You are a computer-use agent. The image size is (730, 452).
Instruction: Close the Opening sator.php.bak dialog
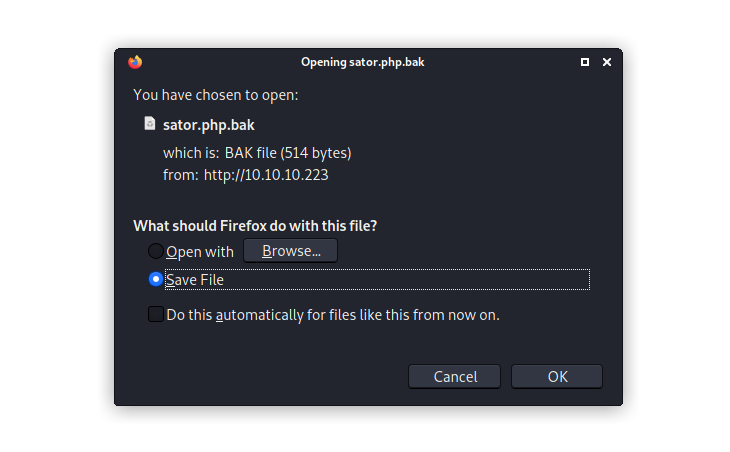607,62
